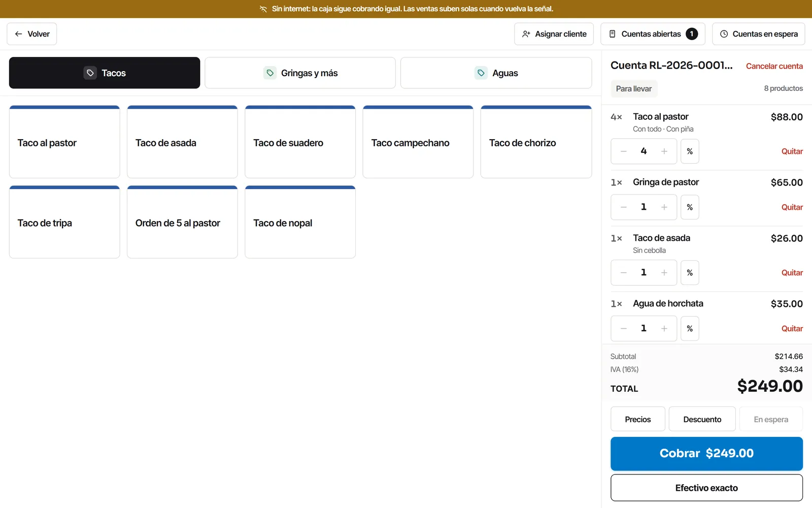Open the Descuento option for the account
The width and height of the screenshot is (812, 508).
[x=702, y=419]
